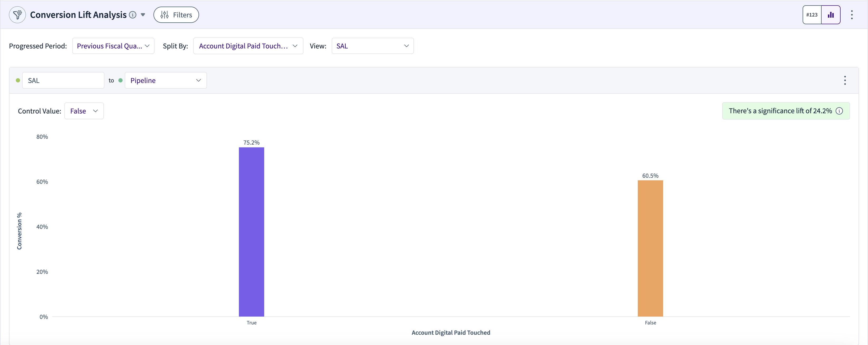Screen dimensions: 868x345
Task: Click the 60.5% bar label
Action: pos(650,176)
